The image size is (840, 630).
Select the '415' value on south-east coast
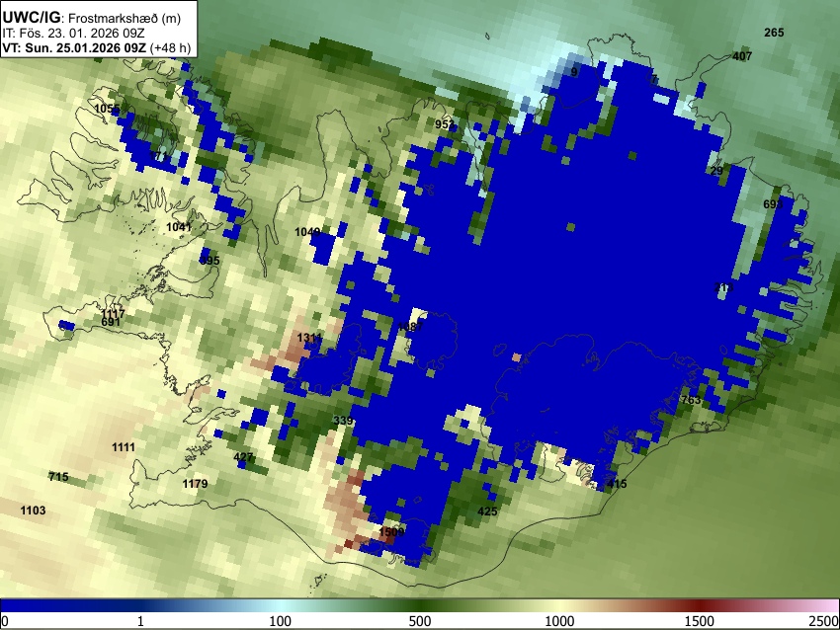click(x=617, y=484)
